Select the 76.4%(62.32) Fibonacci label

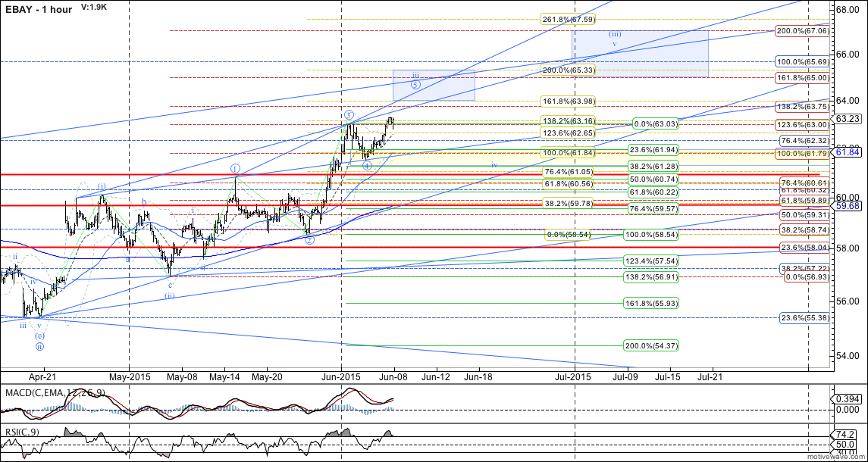[x=804, y=141]
